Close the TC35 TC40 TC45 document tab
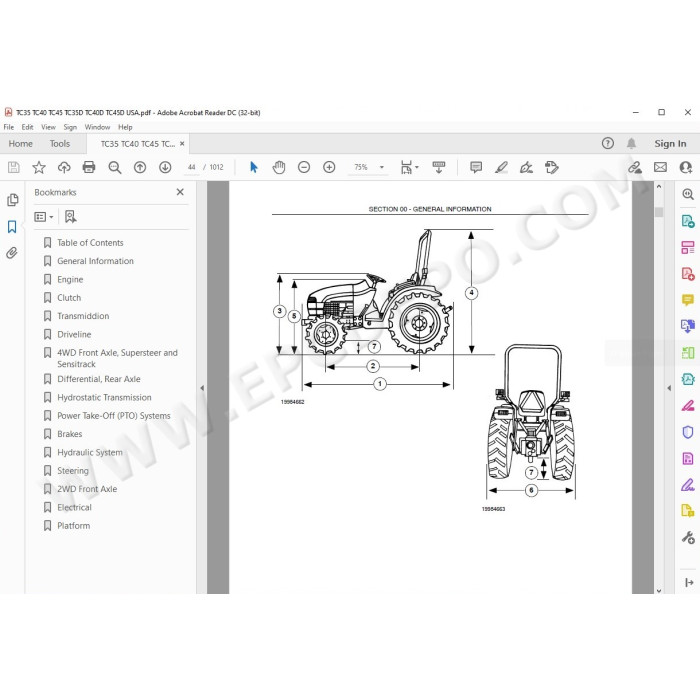 (182, 144)
